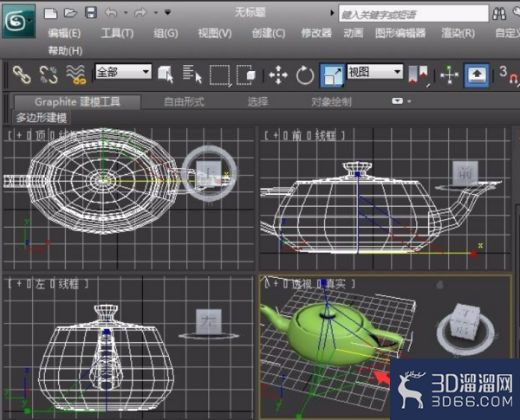Select the Link tool chain icon
The height and width of the screenshot is (420, 520).
click(22, 74)
